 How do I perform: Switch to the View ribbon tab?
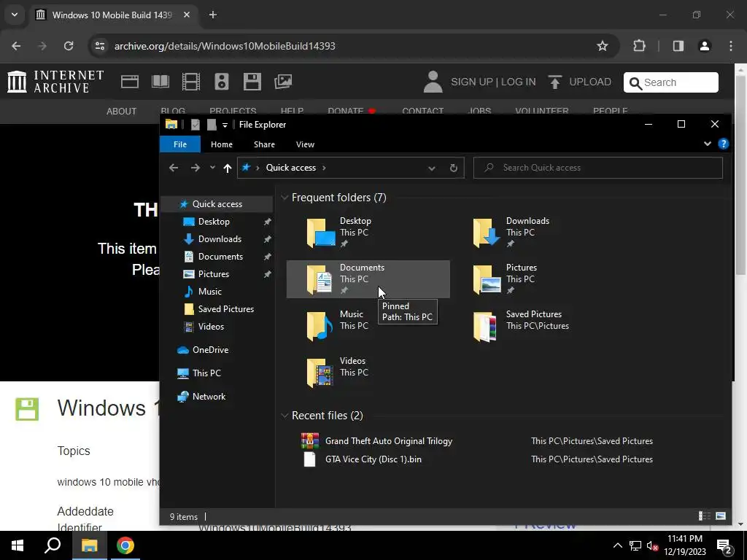tap(305, 144)
